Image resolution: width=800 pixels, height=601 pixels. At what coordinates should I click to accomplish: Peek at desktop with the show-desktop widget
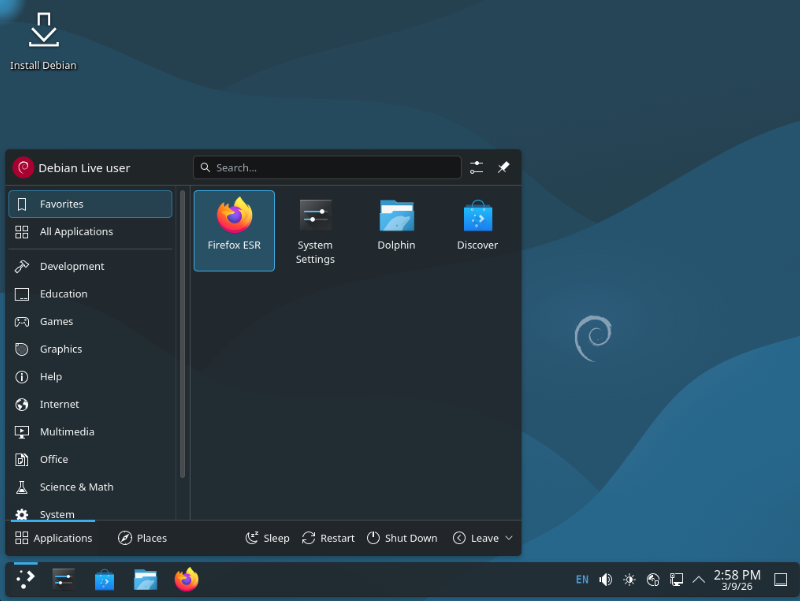pos(780,579)
